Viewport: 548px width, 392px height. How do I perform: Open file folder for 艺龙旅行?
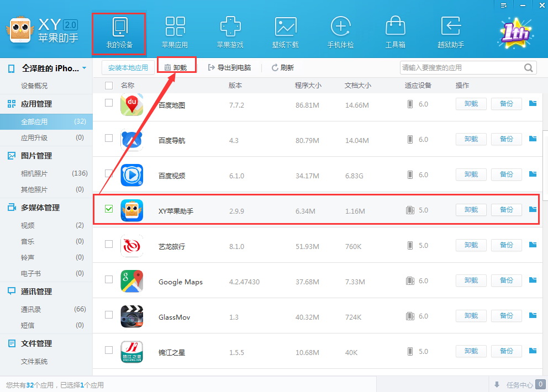point(533,245)
